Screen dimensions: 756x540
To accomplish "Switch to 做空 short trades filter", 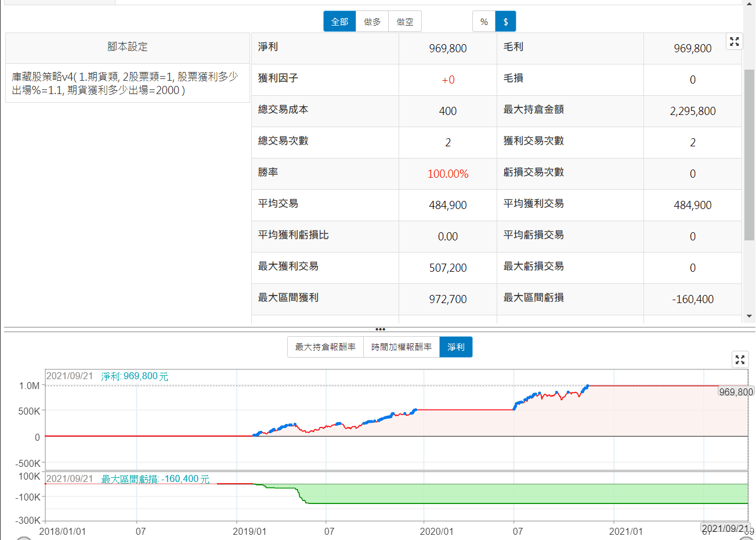I will [405, 21].
